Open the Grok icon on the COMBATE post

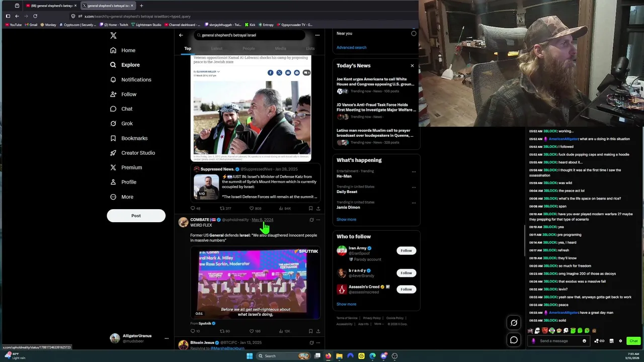[x=311, y=220]
